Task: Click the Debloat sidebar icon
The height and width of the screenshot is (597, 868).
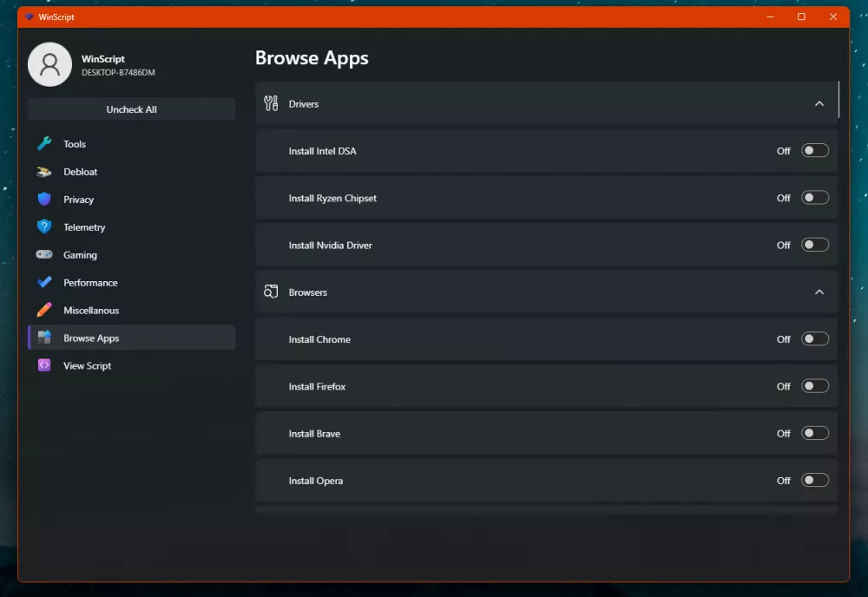Action: (44, 172)
